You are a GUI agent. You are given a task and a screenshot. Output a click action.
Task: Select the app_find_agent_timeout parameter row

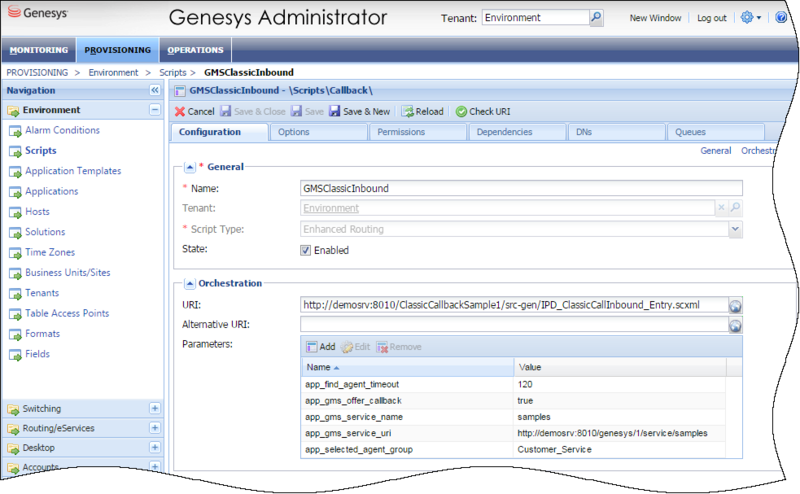point(513,384)
